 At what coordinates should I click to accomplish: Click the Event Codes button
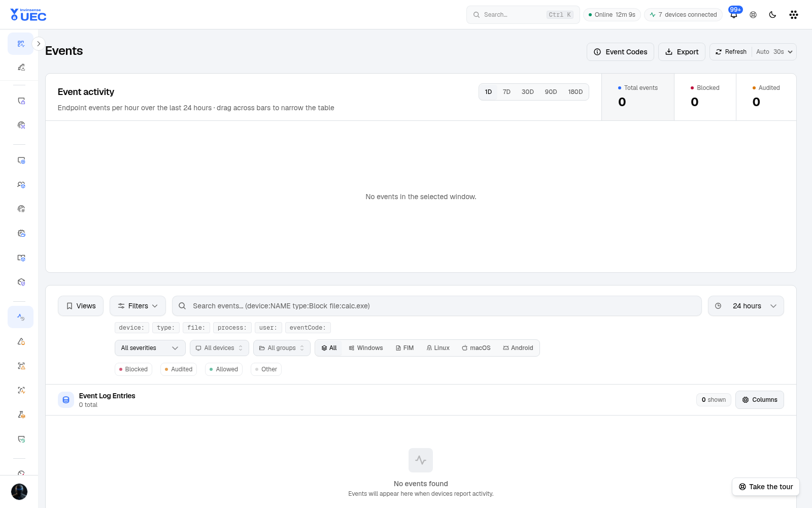tap(620, 52)
